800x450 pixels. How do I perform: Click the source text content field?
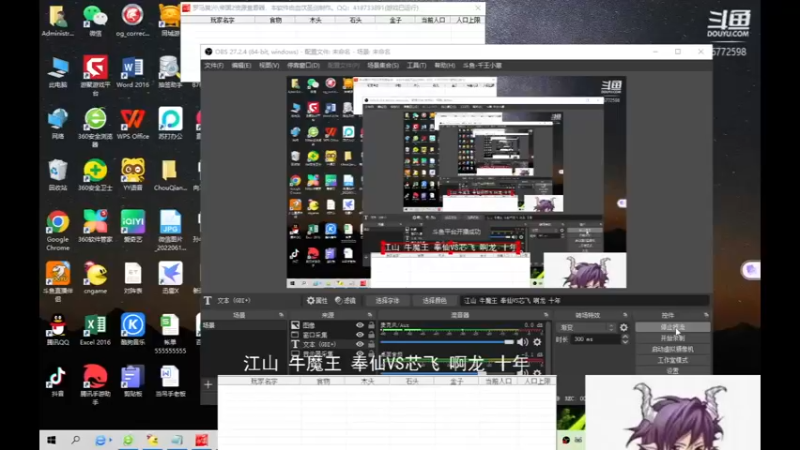pyautogui.click(x=584, y=301)
